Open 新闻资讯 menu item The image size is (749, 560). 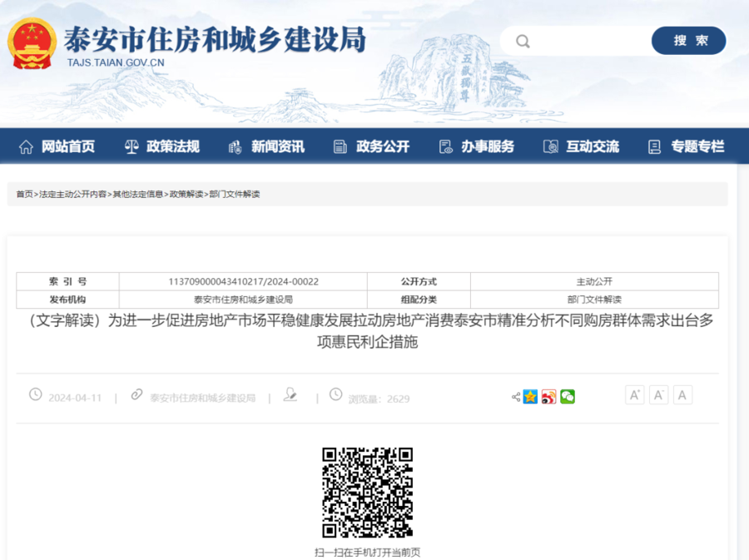tap(278, 146)
